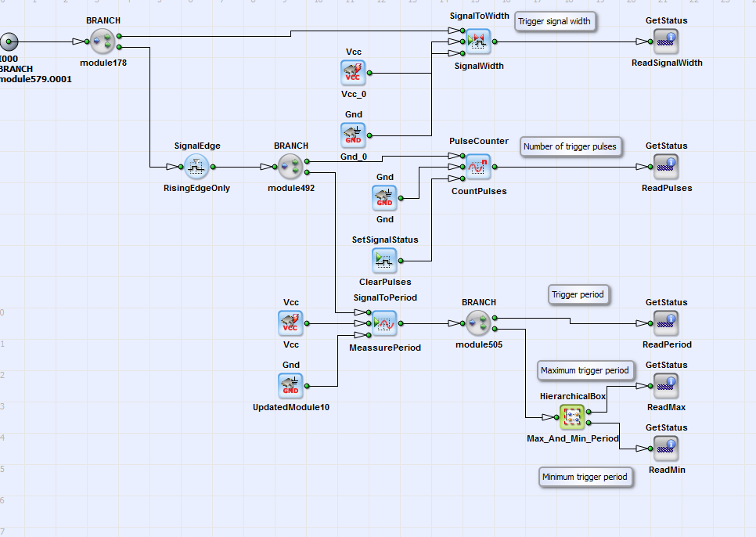Click the Maximum trigger period label

tap(585, 370)
